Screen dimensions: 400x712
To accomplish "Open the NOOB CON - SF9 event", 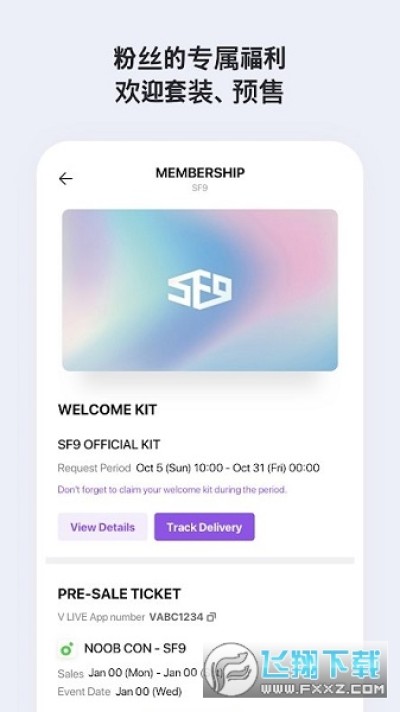I will click(135, 648).
